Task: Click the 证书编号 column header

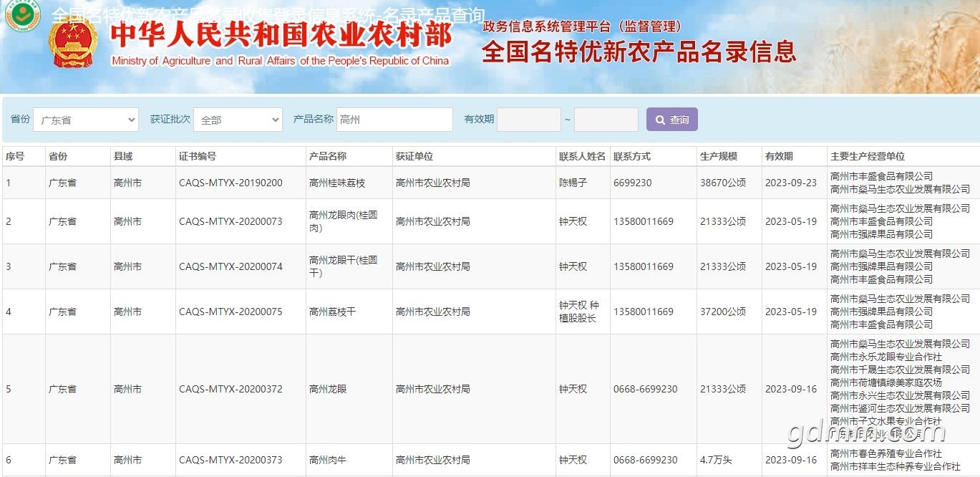Action: [x=198, y=156]
